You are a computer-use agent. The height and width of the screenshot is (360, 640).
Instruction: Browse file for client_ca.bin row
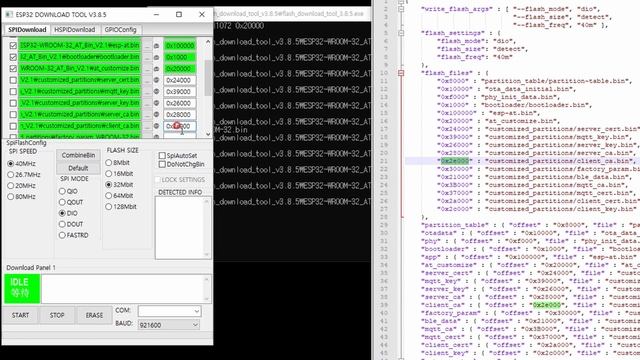tap(147, 126)
